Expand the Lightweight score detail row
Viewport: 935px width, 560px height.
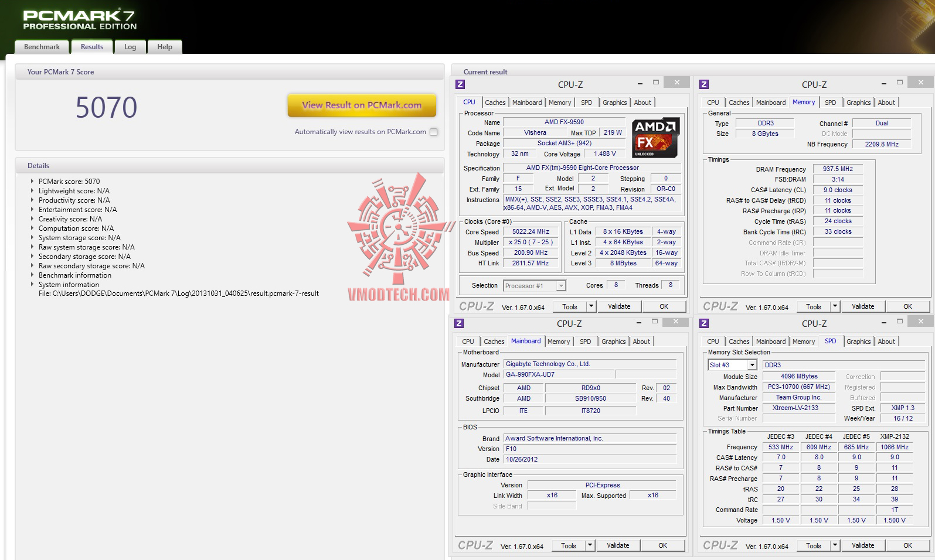[x=32, y=191]
